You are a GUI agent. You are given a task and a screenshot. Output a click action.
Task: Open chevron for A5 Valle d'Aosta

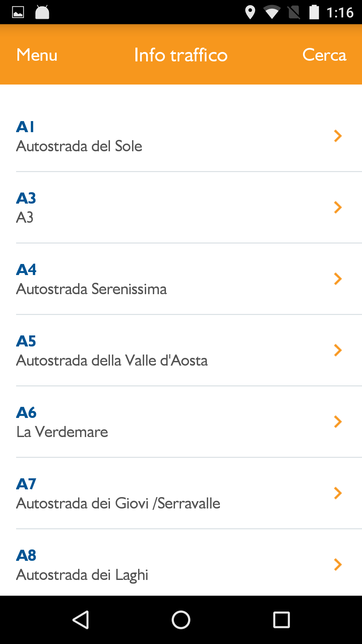coord(338,350)
